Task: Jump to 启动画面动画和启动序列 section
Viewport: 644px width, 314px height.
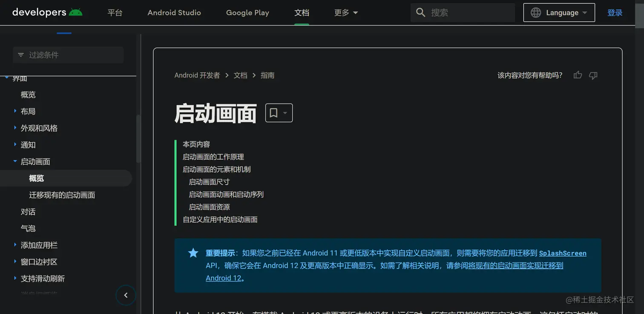Action: (226, 194)
